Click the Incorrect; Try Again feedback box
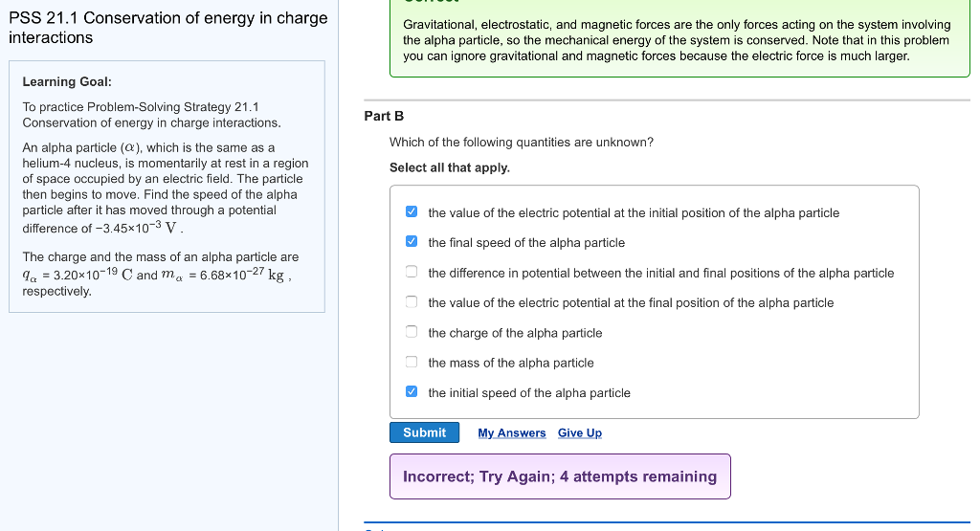 pyautogui.click(x=559, y=476)
